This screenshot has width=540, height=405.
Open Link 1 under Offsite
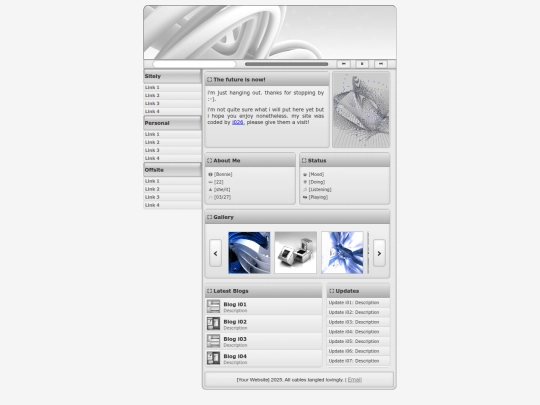[172, 181]
